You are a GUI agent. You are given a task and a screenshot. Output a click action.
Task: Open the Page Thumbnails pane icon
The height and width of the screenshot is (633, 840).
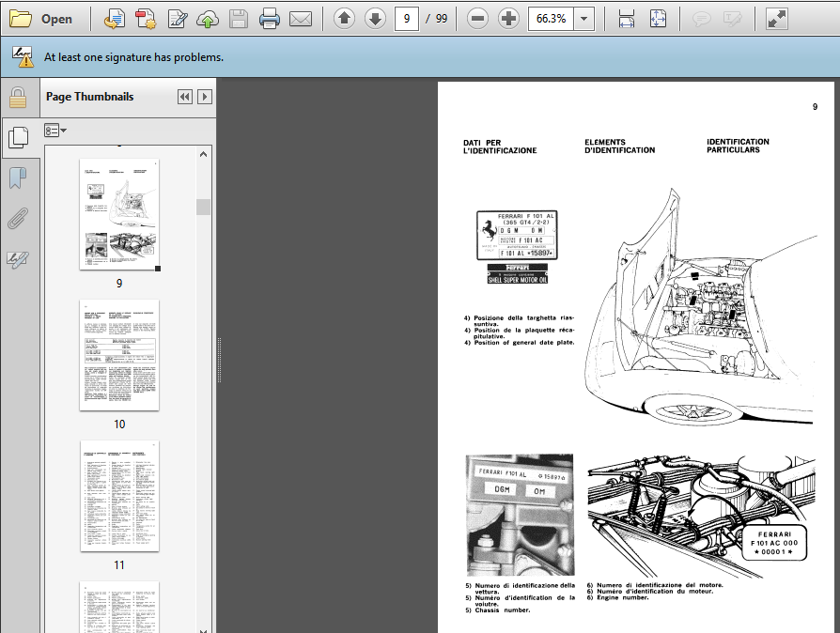[x=19, y=138]
